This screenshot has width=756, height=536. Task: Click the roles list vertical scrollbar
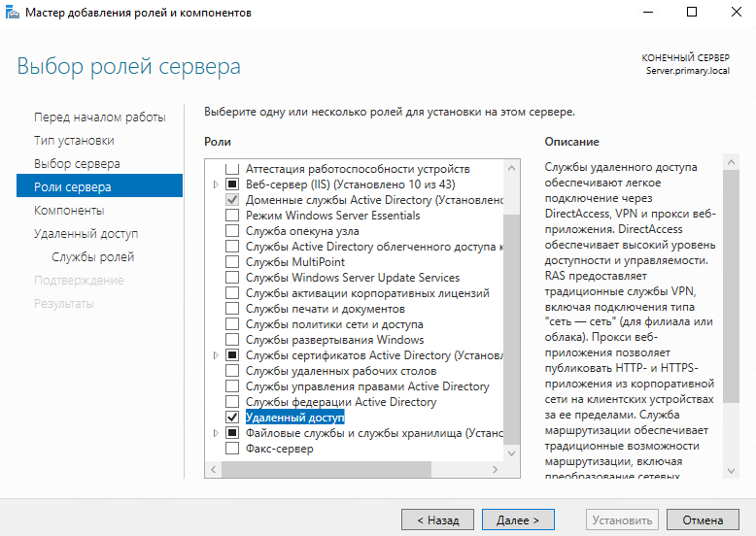[512, 311]
